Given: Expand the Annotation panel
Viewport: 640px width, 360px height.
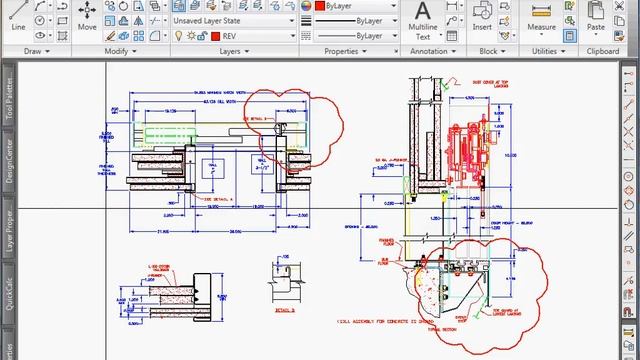Looking at the screenshot, I should (433, 51).
